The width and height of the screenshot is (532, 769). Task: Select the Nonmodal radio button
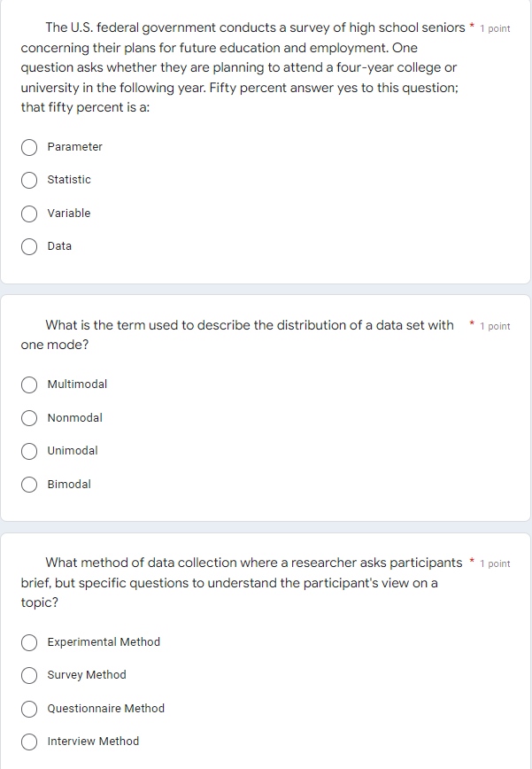coord(29,418)
